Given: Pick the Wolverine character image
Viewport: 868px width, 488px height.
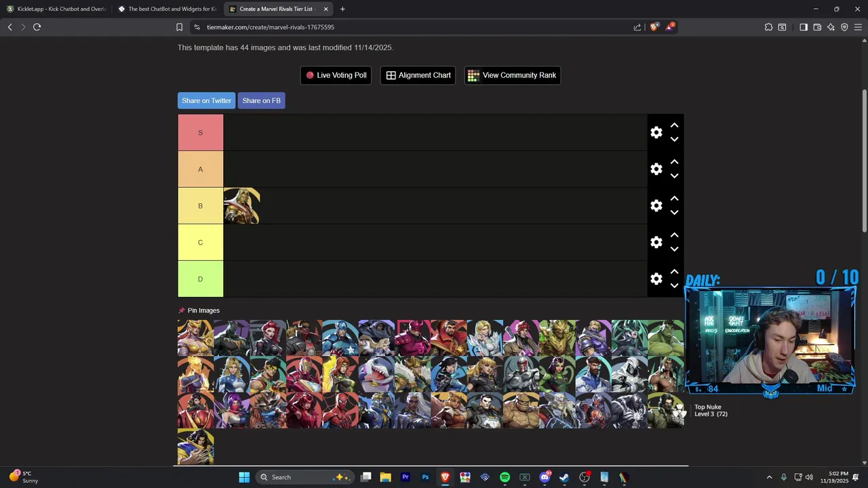Looking at the screenshot, I should tap(195, 446).
